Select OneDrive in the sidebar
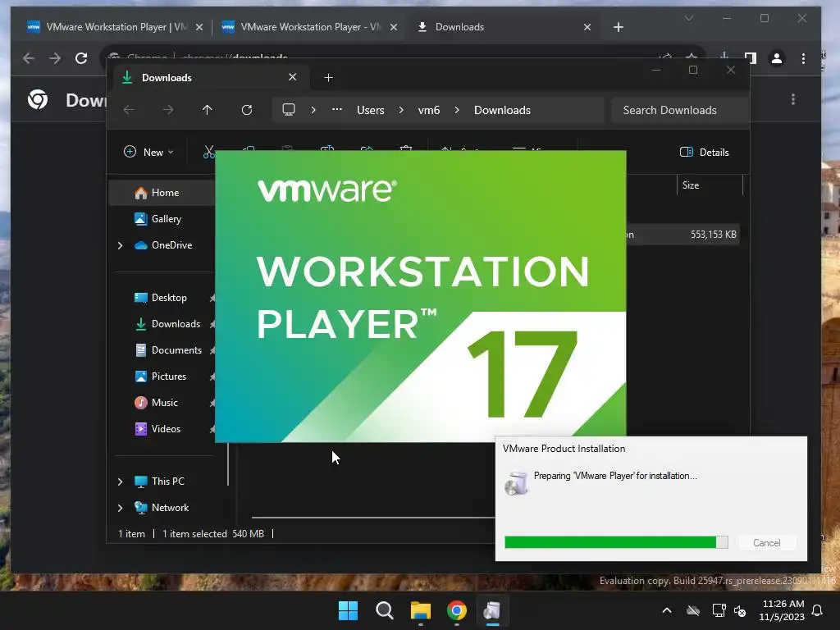This screenshot has height=630, width=840. pos(171,244)
